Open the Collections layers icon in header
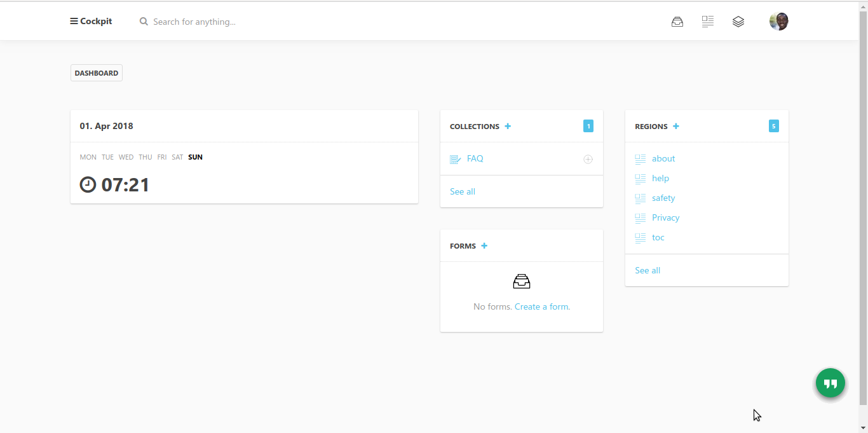 click(x=738, y=22)
